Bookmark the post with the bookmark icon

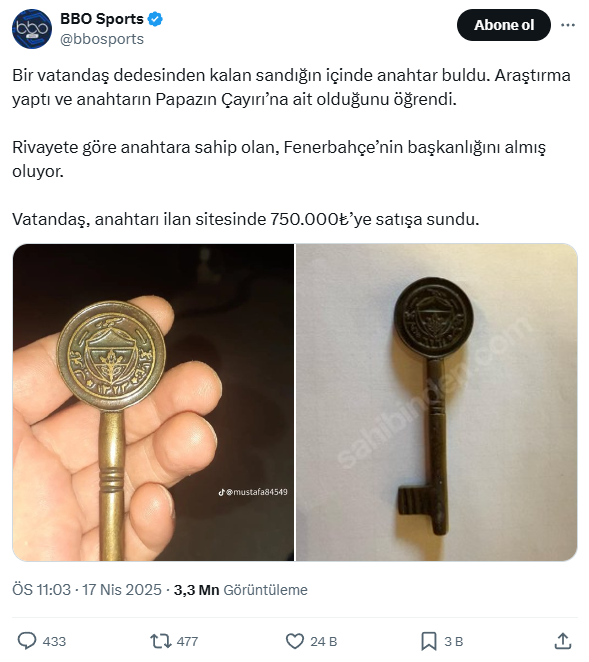pos(429,641)
